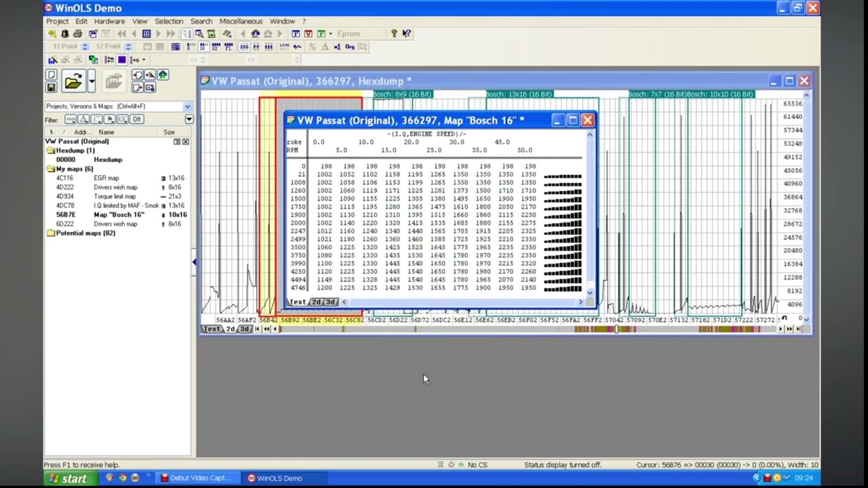Collapse the My maps (6) folder
868x488 pixels.
[x=50, y=169]
